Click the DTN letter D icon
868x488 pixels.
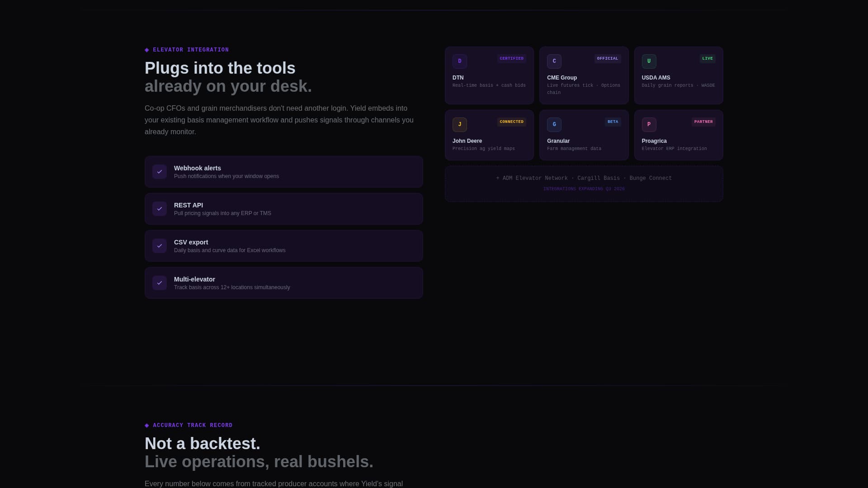click(460, 61)
